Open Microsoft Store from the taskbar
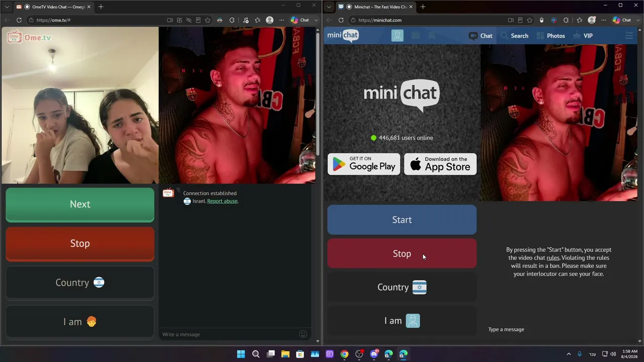Image resolution: width=644 pixels, height=362 pixels. click(x=300, y=354)
